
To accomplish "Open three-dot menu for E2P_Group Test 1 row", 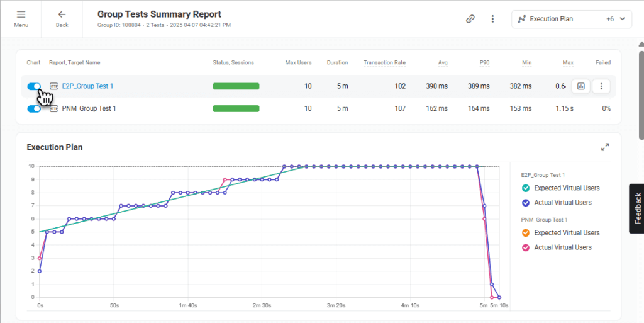I will click(x=601, y=86).
